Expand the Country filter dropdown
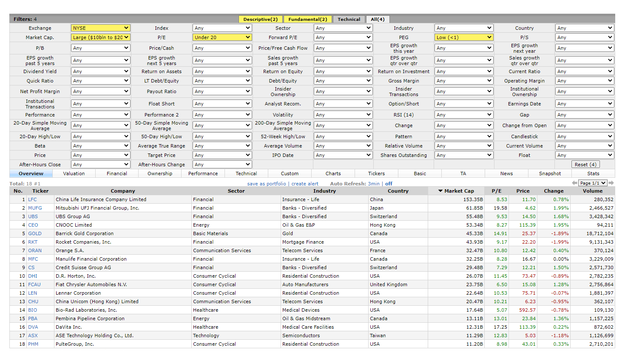 (585, 28)
